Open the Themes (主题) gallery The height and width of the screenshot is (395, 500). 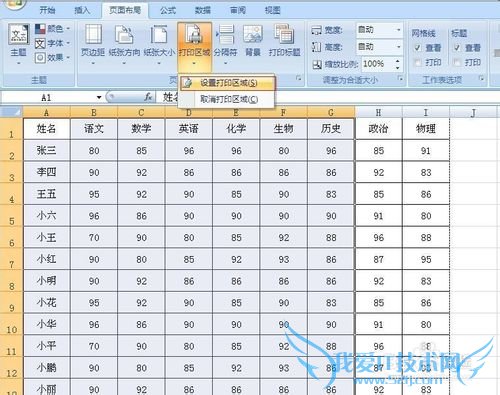click(18, 45)
